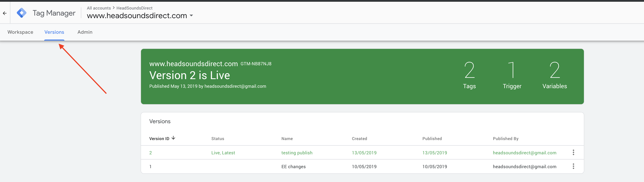The width and height of the screenshot is (644, 182).
Task: Go to All accounts breadcrumb
Action: pyautogui.click(x=99, y=8)
